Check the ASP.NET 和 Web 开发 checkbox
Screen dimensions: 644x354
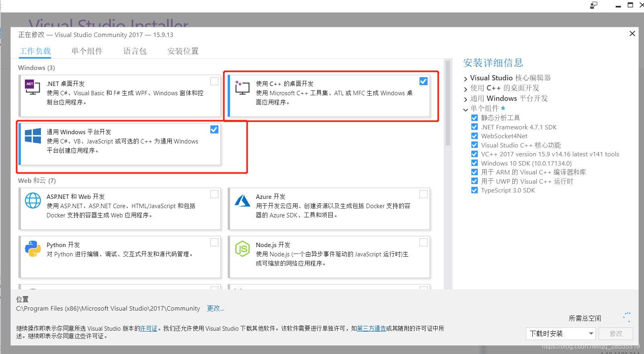point(214,194)
